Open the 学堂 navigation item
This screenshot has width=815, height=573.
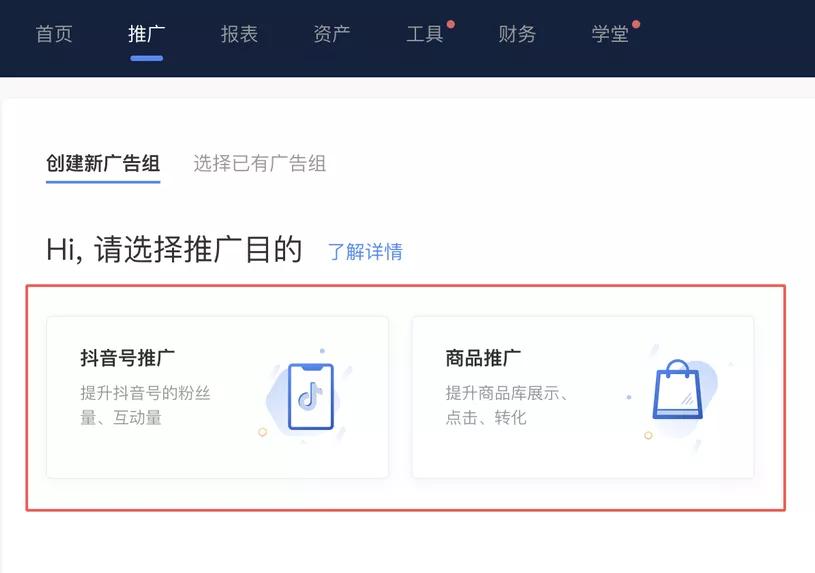[x=610, y=34]
